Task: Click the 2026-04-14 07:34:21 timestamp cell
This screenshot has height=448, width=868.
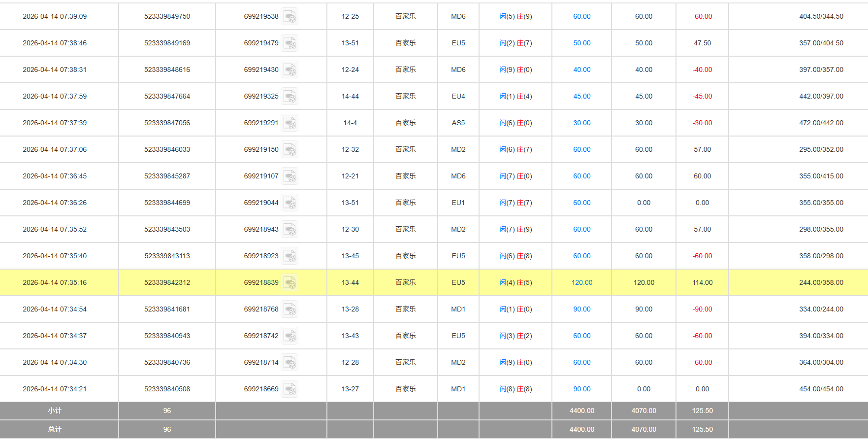Action: pyautogui.click(x=55, y=389)
